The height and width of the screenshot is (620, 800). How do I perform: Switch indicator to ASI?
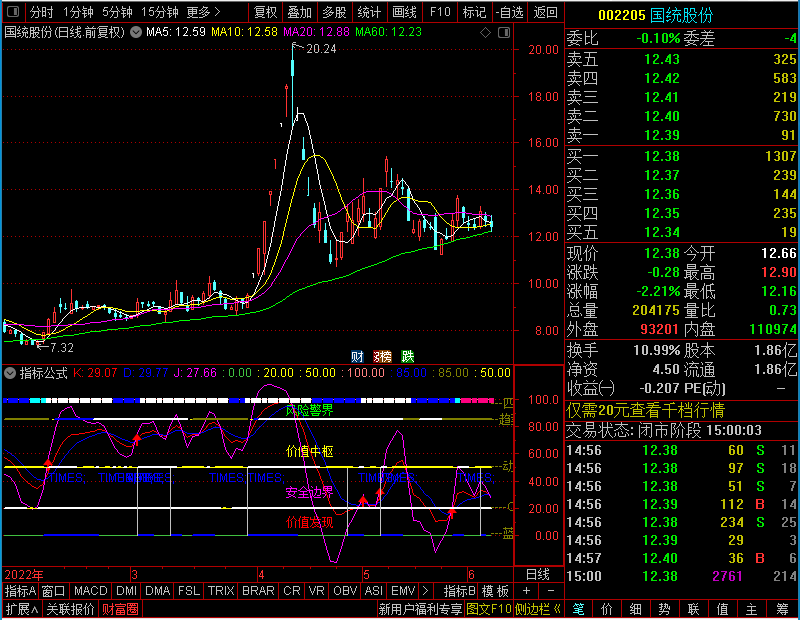pyautogui.click(x=373, y=591)
